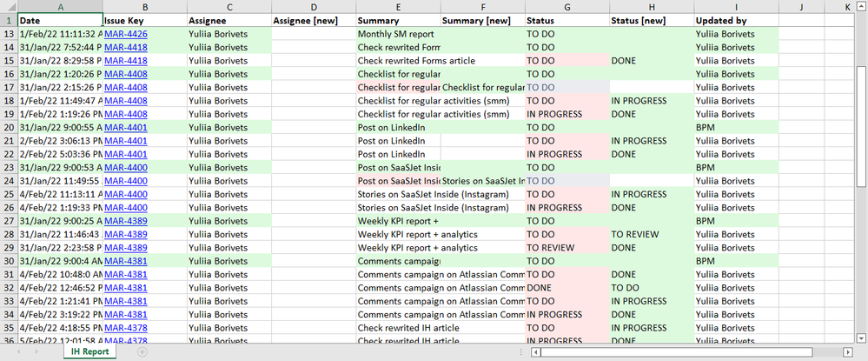Select the 'TO REVIEW' cell in Status [new] column
Image resolution: width=868 pixels, height=361 pixels.
(653, 234)
